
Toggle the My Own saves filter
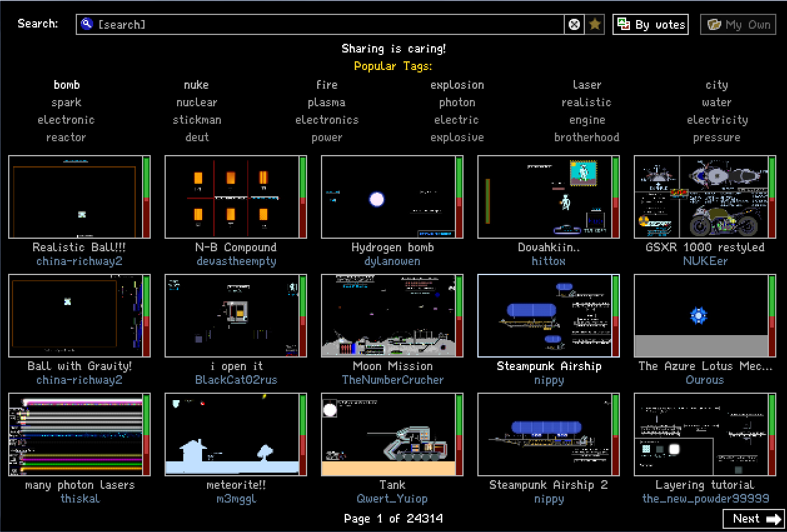[x=738, y=24]
